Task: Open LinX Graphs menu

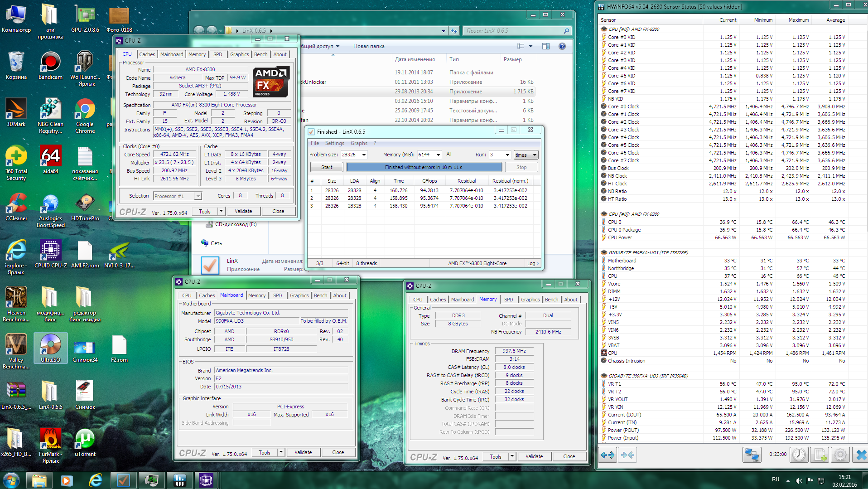Action: pyautogui.click(x=359, y=143)
